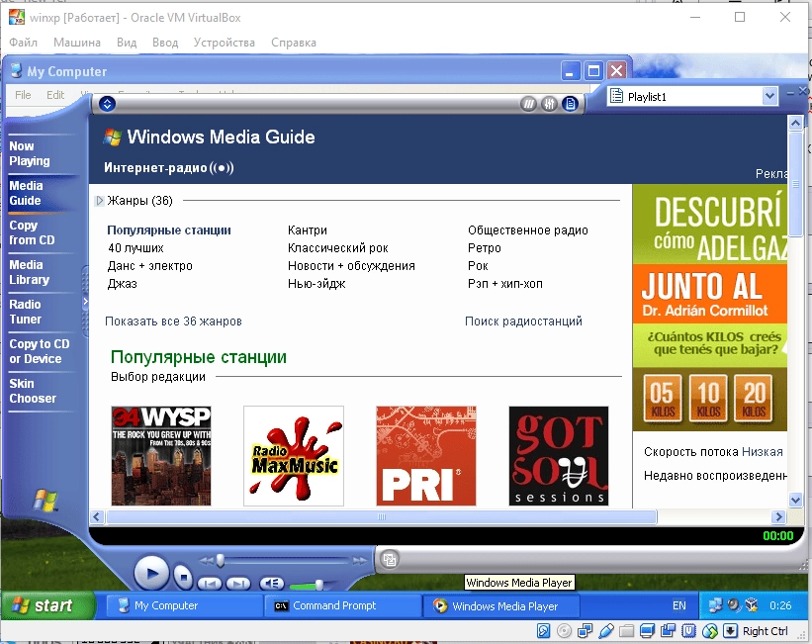The width and height of the screenshot is (812, 644).
Task: Switch to Command Prompt taskbar button
Action: 342,605
